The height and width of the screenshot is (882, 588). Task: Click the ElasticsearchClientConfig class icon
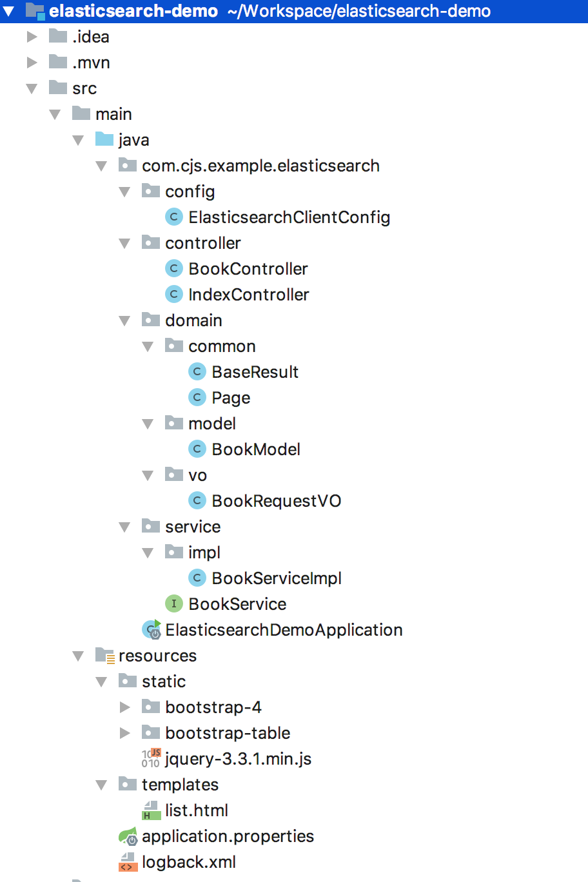pos(173,217)
